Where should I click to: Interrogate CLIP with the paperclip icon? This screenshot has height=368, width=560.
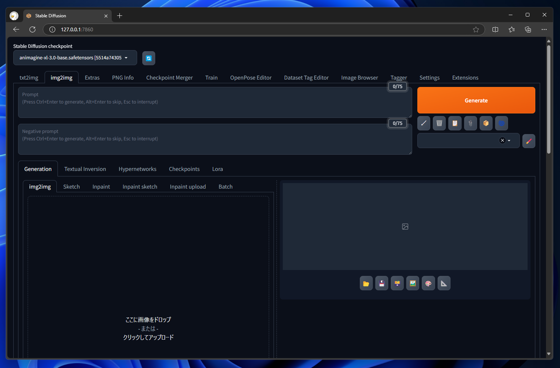(470, 123)
